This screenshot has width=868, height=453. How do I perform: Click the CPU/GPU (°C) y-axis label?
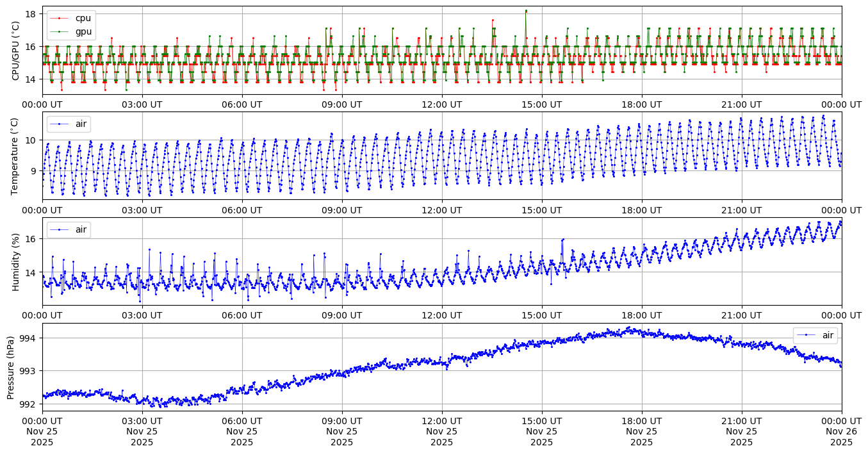pyautogui.click(x=16, y=51)
